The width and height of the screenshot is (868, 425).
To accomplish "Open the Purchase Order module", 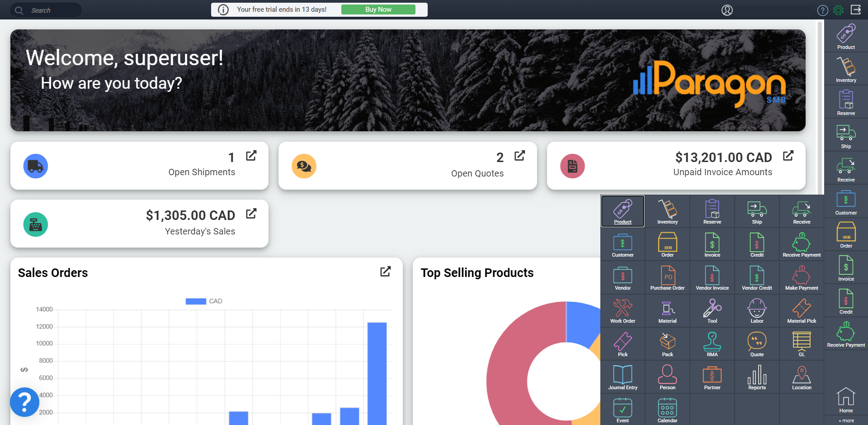I will (667, 277).
